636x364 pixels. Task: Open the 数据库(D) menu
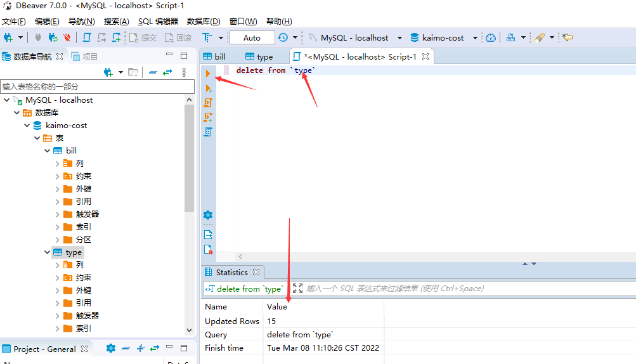[x=204, y=22]
